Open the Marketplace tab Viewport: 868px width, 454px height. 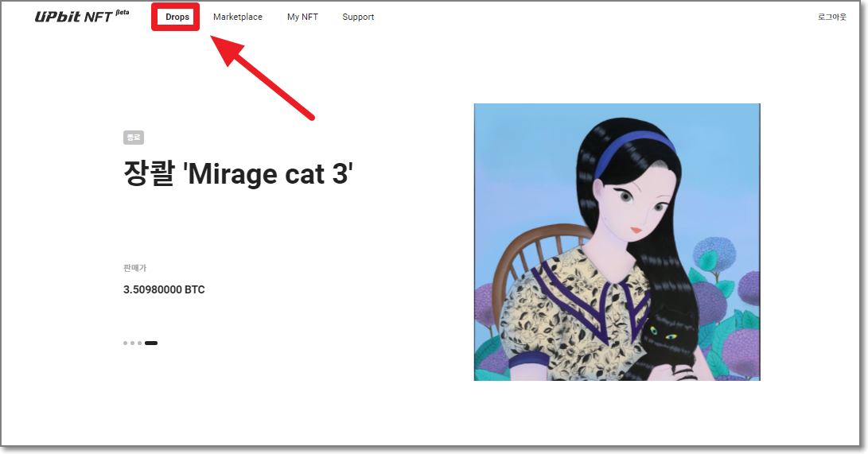[x=237, y=17]
